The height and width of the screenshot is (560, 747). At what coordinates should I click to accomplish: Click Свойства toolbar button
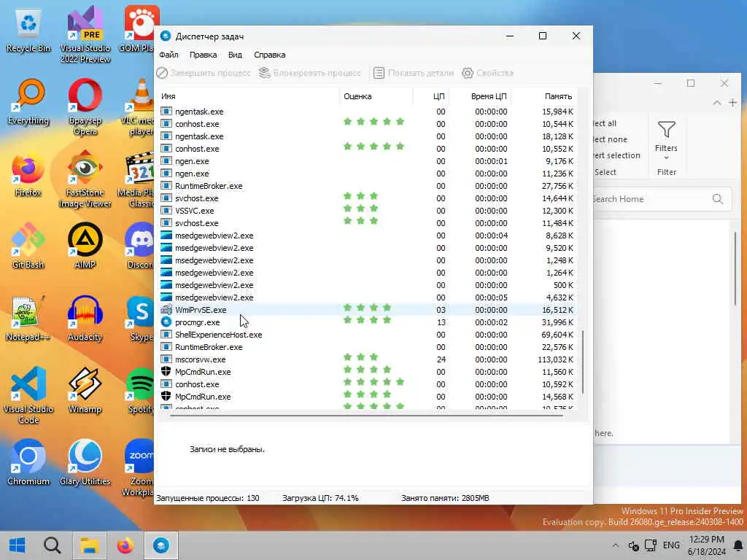tap(488, 73)
